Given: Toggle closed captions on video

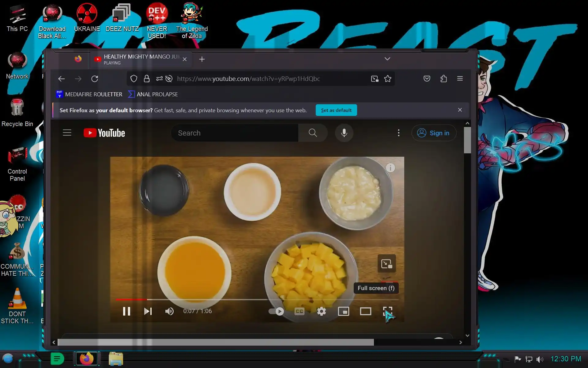Looking at the screenshot, I should (299, 311).
